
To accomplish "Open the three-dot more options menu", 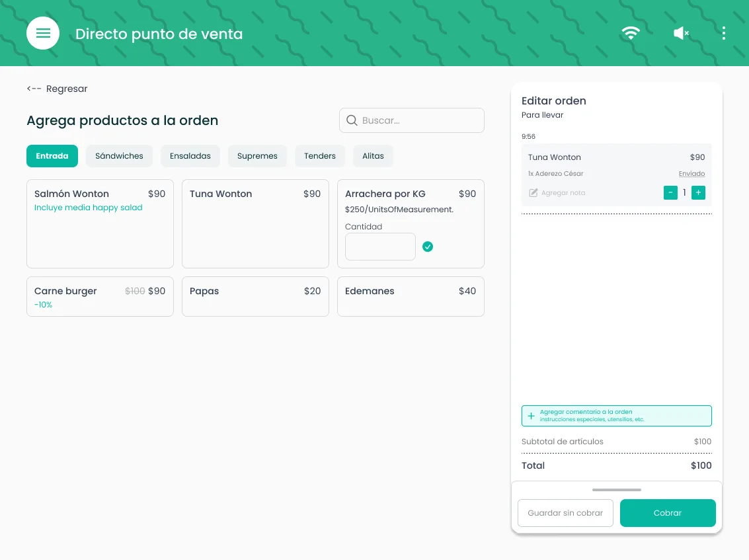I will point(724,33).
